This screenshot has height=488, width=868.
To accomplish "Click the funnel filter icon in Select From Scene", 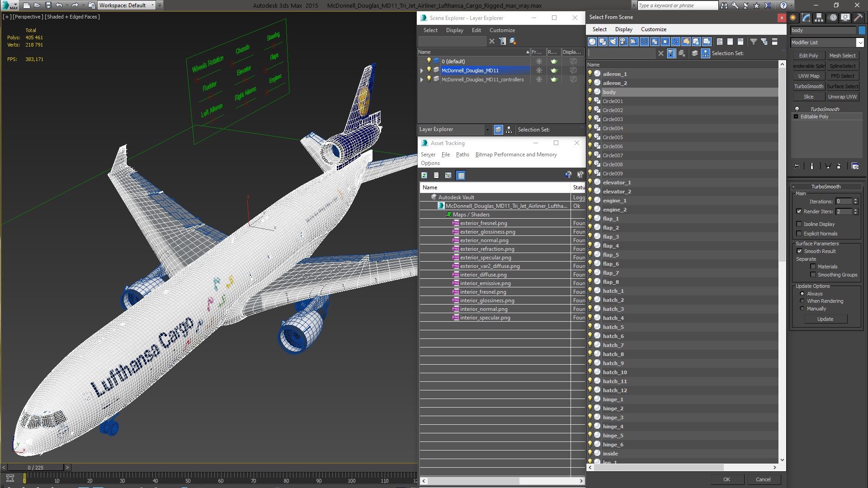I will (754, 42).
